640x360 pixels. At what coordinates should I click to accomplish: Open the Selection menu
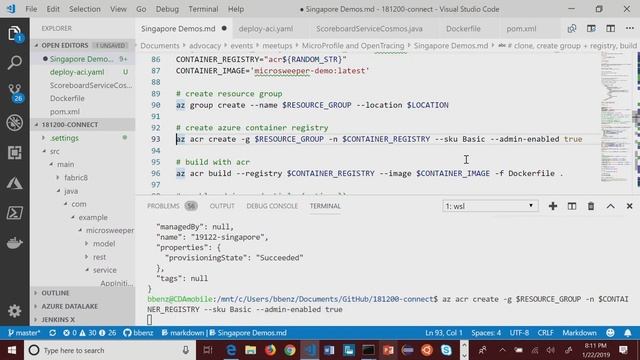click(x=84, y=9)
